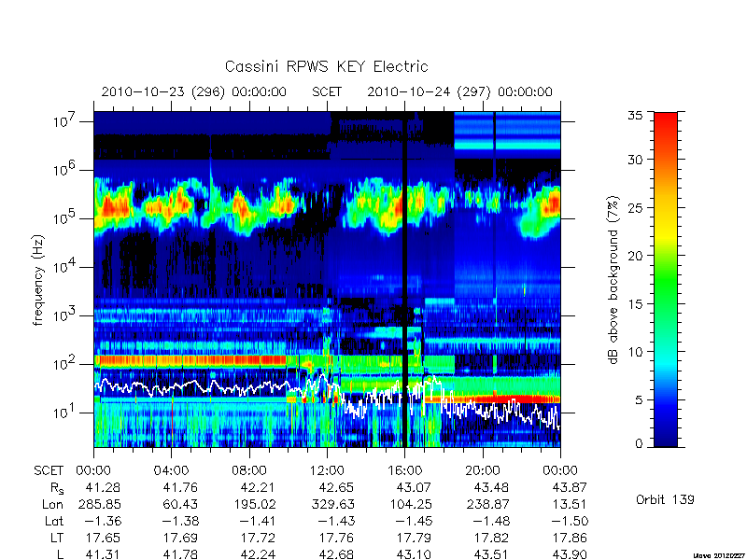The width and height of the screenshot is (747, 560).
Task: Click the 'frequency (Hz)' axis label
Action: tap(38, 280)
